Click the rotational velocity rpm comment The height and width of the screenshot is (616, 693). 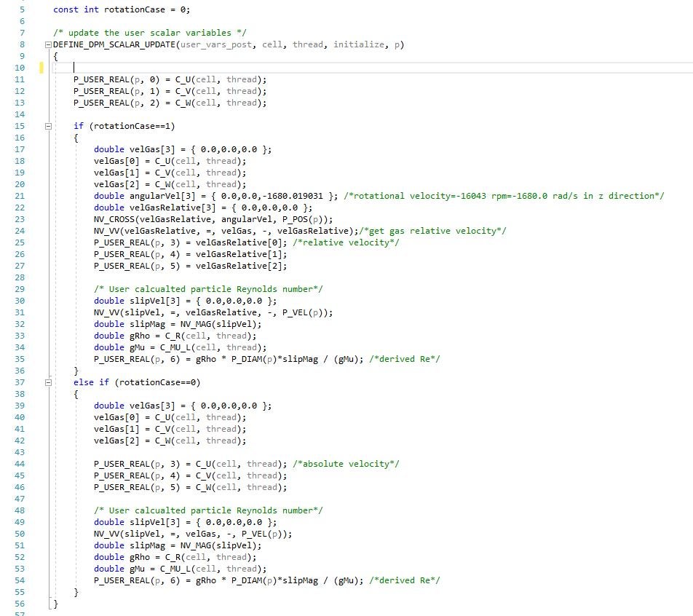point(504,196)
